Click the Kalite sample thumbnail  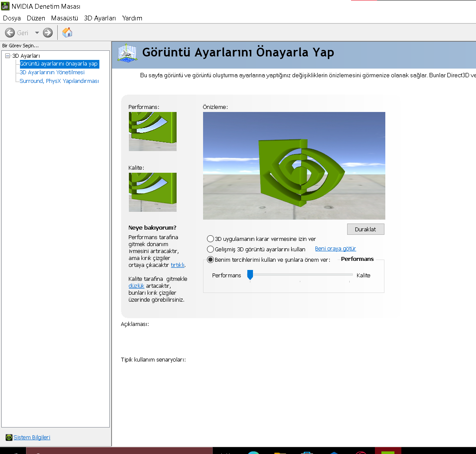pos(152,192)
